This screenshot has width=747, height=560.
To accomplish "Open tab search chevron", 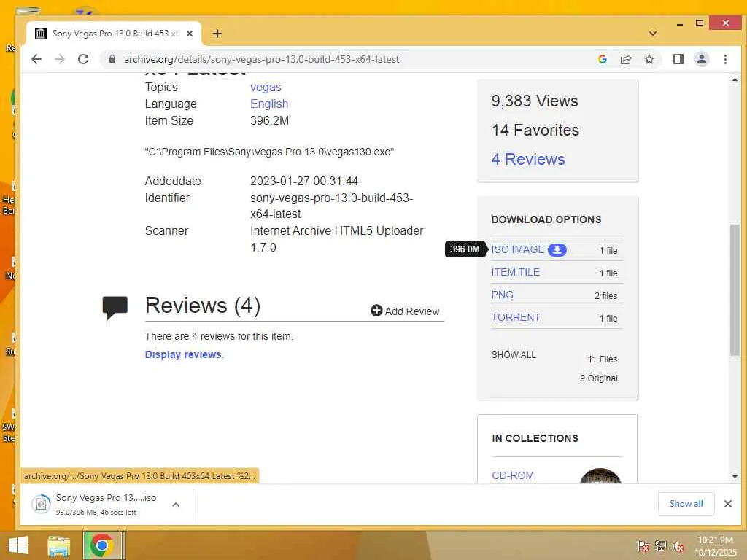I will point(653,34).
